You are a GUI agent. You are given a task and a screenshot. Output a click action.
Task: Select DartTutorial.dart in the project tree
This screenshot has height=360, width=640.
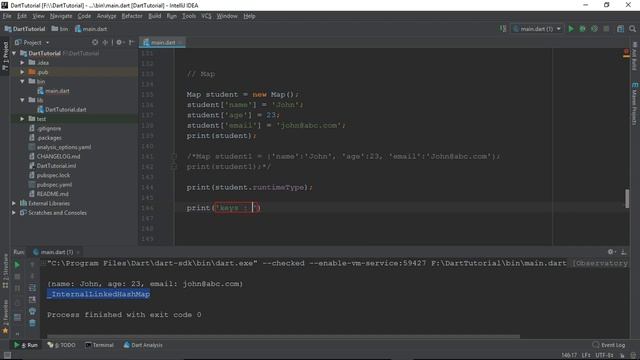click(x=62, y=109)
